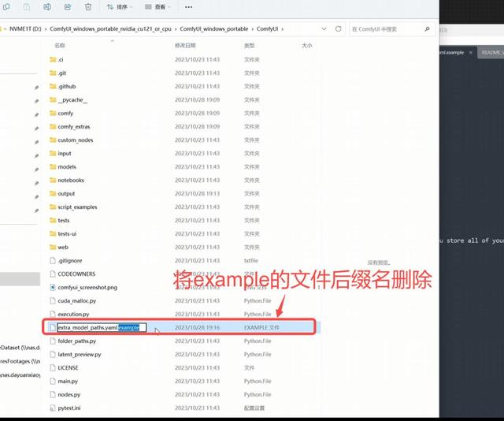Screen dimensions: 504x421
Task: Close the yaml.example editor tab
Action: 471,52
